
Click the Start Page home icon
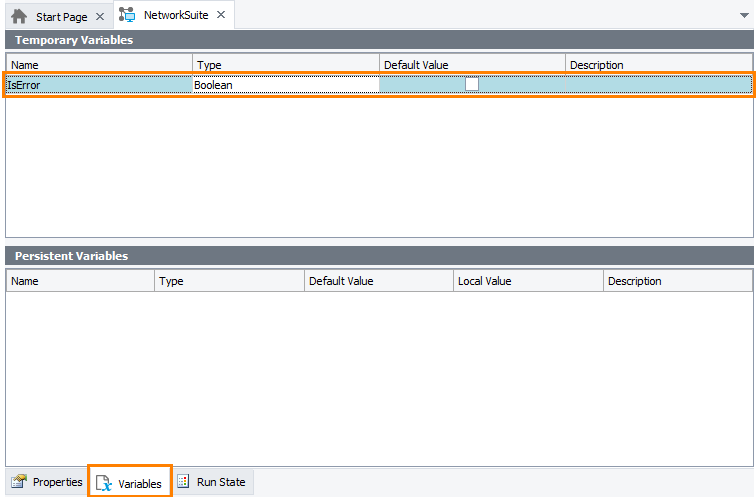pyautogui.click(x=19, y=17)
